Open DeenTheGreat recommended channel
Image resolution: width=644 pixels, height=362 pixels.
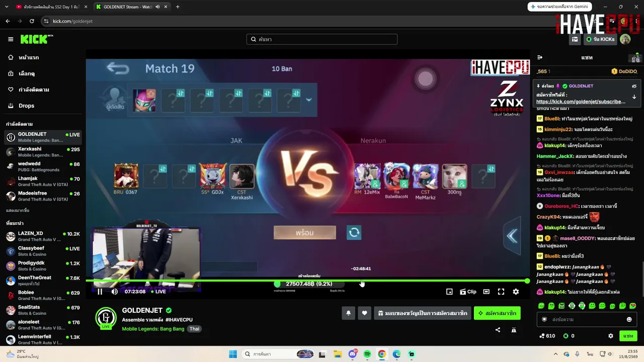43,281
